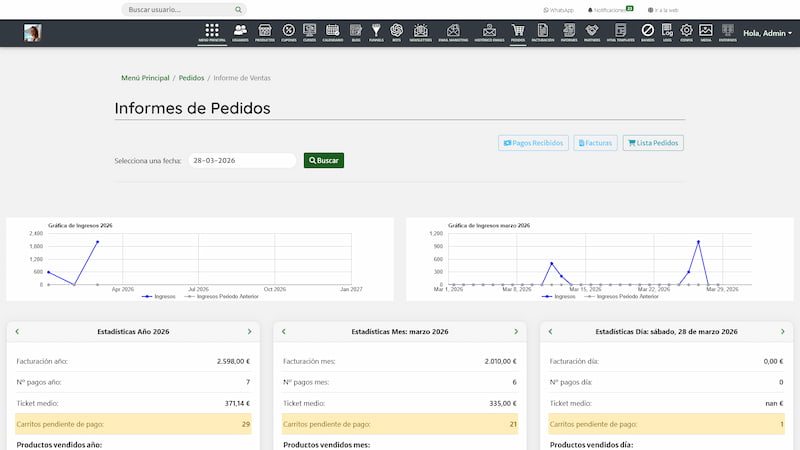This screenshot has height=450, width=800.
Task: Open the Config gear icon
Action: [686, 32]
